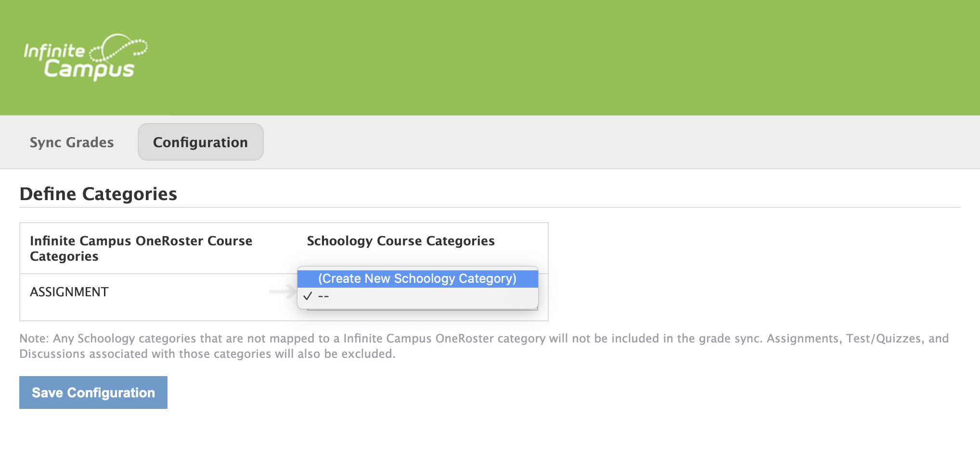Switch to the Sync Grades tab
The image size is (980, 456).
point(72,142)
